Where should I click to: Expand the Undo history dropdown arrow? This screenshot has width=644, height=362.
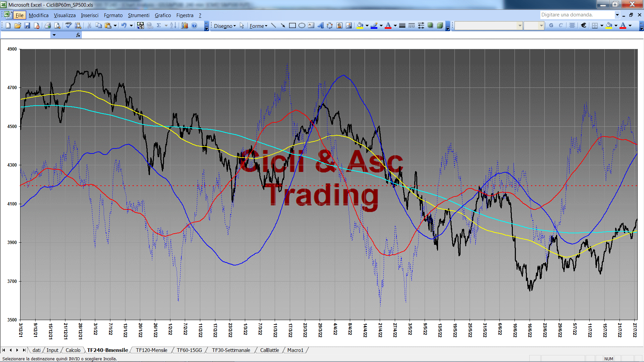pos(131,26)
